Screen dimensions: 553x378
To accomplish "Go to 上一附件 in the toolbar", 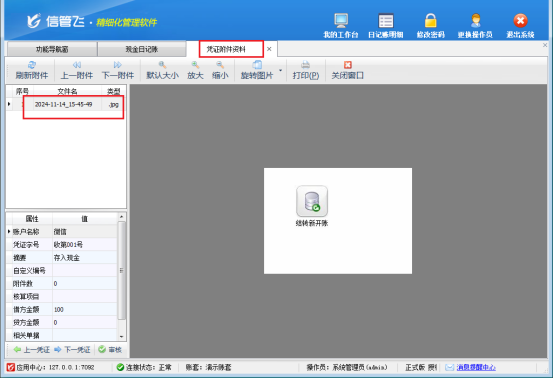I will [77, 70].
